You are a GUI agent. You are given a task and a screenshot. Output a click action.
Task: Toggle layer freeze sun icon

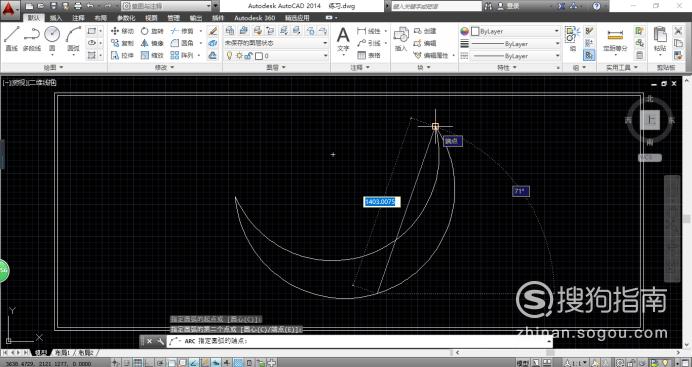click(x=239, y=56)
